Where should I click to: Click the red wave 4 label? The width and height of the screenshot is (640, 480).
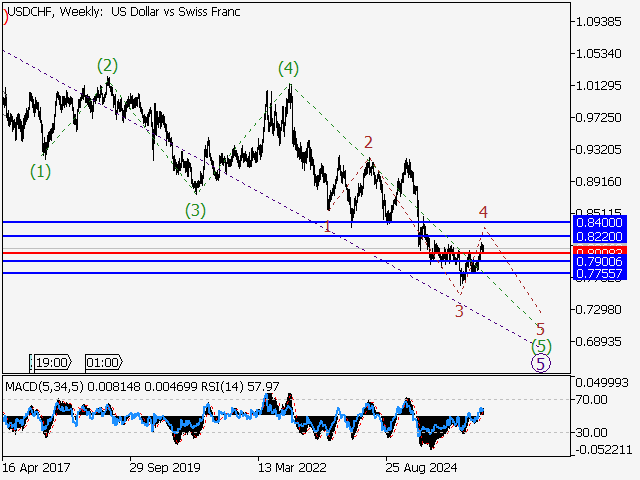pos(483,212)
